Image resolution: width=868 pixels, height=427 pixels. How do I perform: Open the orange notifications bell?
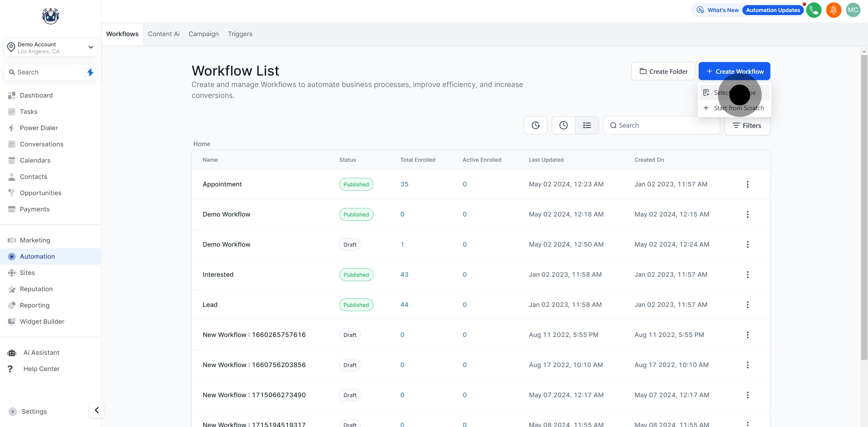click(x=834, y=10)
